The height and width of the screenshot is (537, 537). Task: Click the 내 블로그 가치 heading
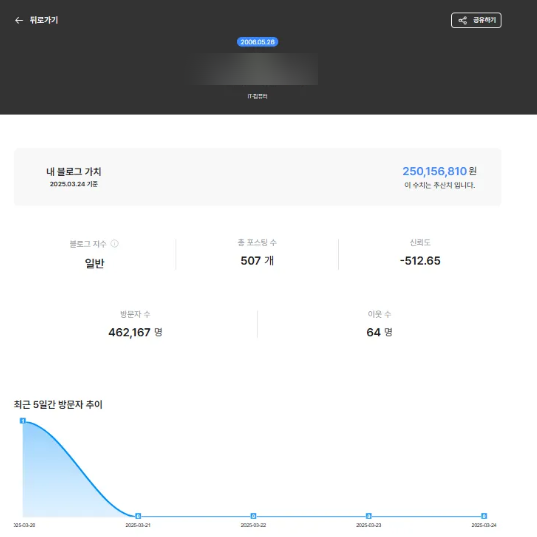point(74,172)
